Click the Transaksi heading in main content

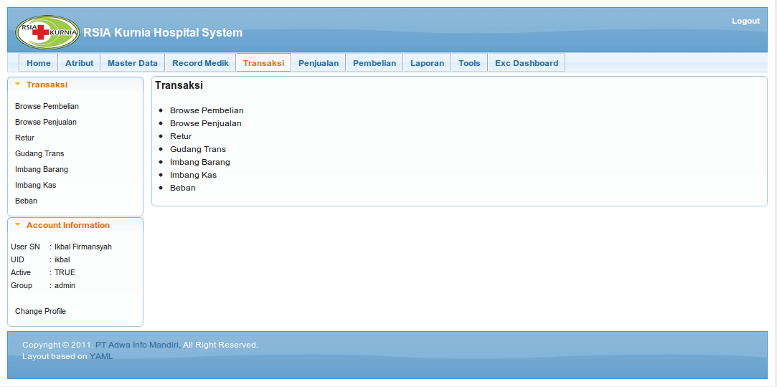point(179,85)
